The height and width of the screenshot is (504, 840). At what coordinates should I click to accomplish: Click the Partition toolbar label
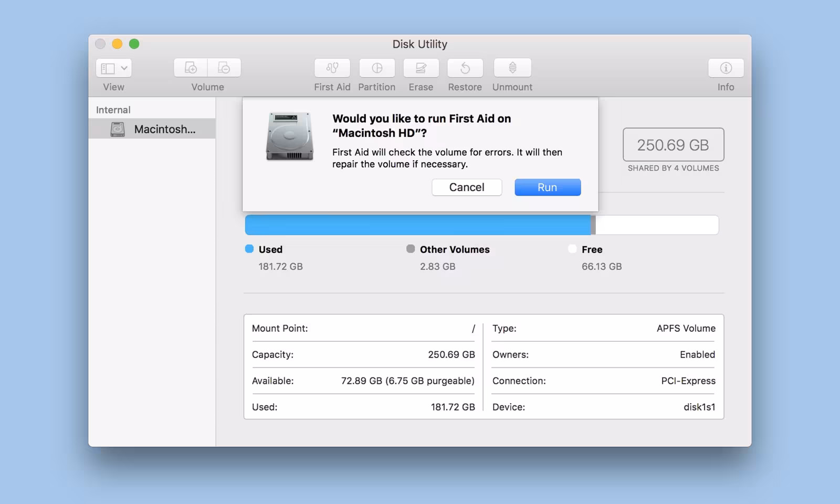pyautogui.click(x=377, y=87)
